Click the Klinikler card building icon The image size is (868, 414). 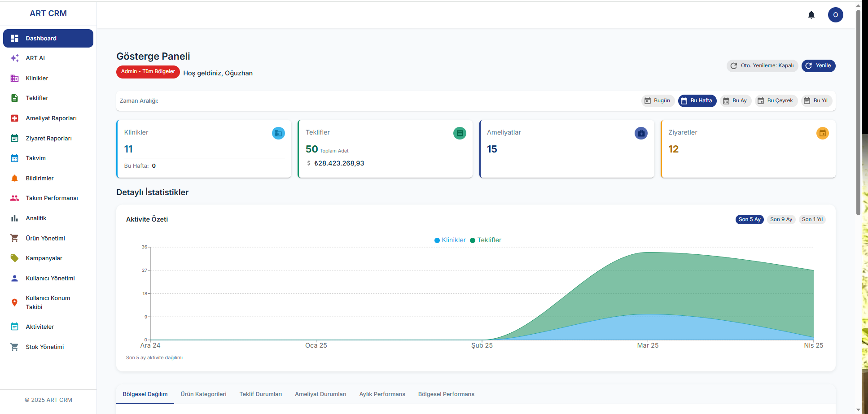click(278, 133)
